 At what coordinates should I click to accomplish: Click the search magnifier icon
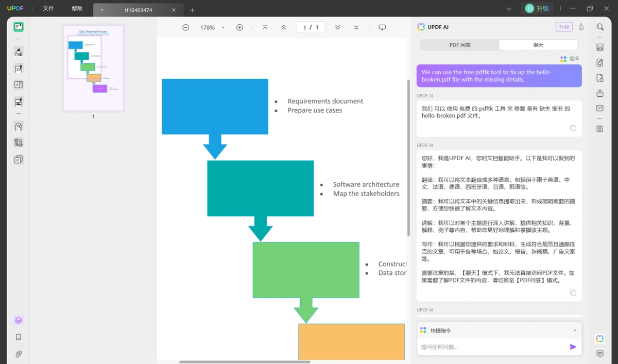(600, 27)
